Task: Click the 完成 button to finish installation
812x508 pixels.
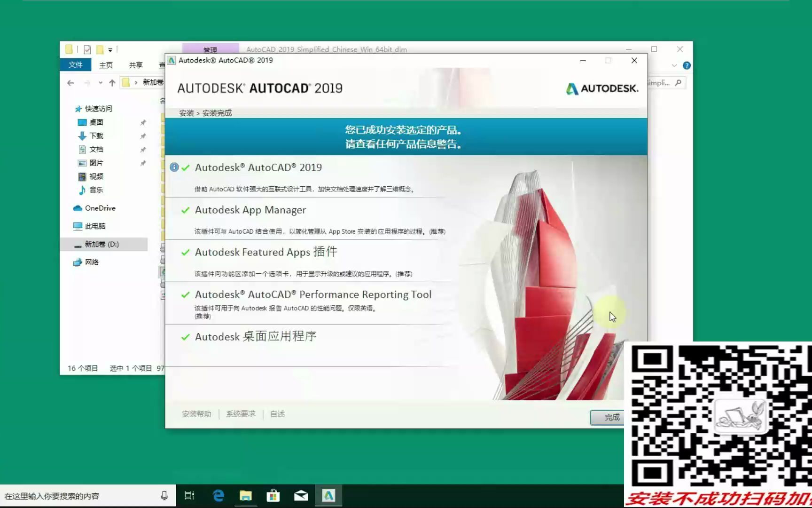Action: coord(611,417)
